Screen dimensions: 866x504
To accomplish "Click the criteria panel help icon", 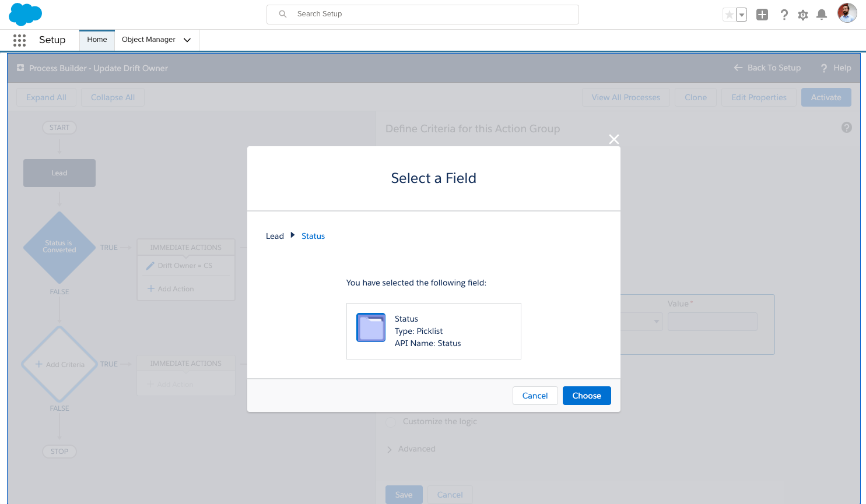I will (847, 128).
